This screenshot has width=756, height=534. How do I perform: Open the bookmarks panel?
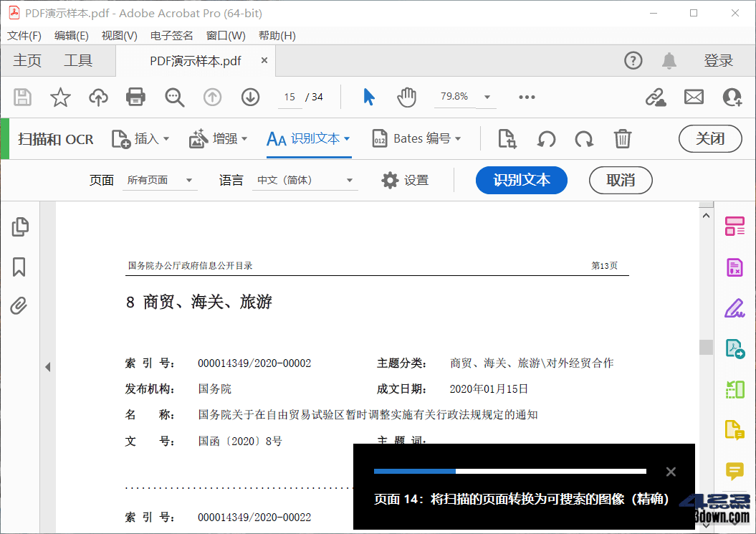click(20, 267)
